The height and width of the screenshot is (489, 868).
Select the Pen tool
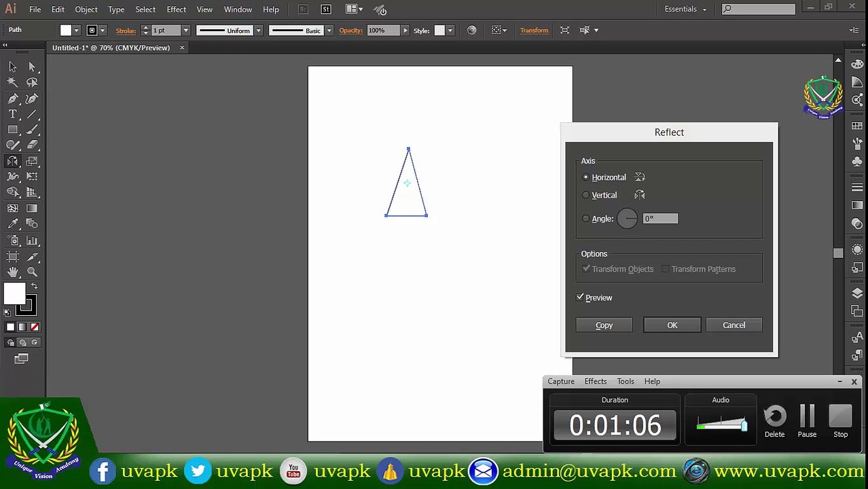(13, 98)
